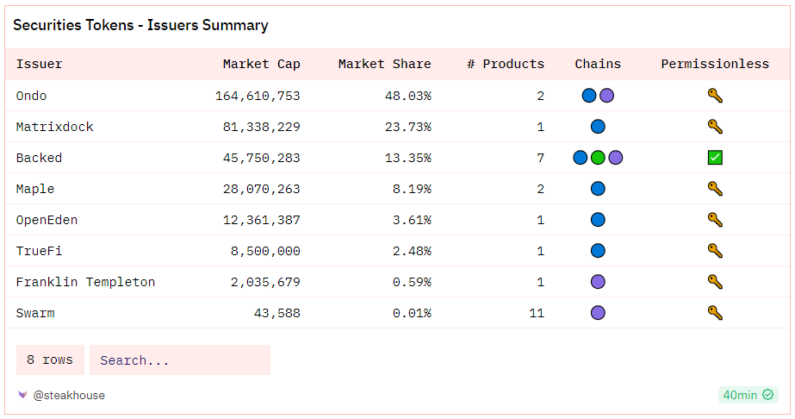This screenshot has height=419, width=795.
Task: Click the purple chain dot for Ondo
Action: tap(607, 96)
